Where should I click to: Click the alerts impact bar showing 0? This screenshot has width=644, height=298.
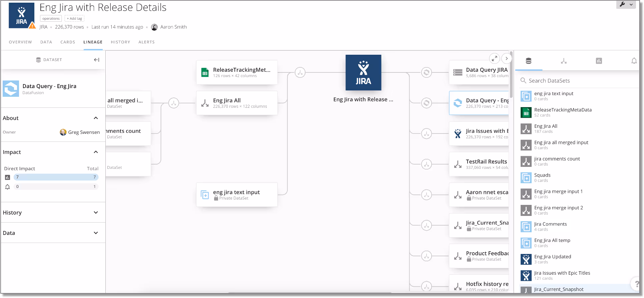(x=56, y=187)
